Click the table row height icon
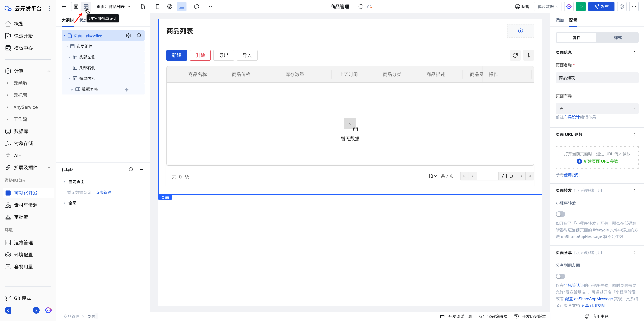The width and height of the screenshot is (644, 321). 528,55
